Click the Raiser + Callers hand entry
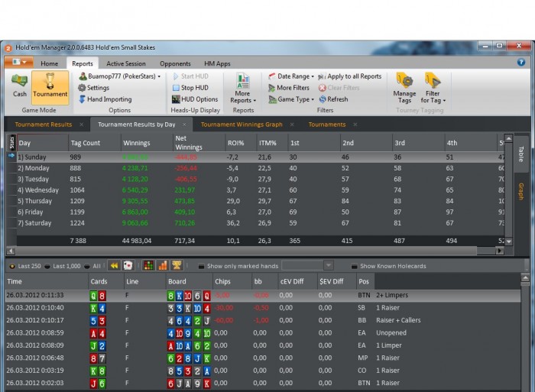Image resolution: width=535 pixels, height=392 pixels. pyautogui.click(x=398, y=320)
